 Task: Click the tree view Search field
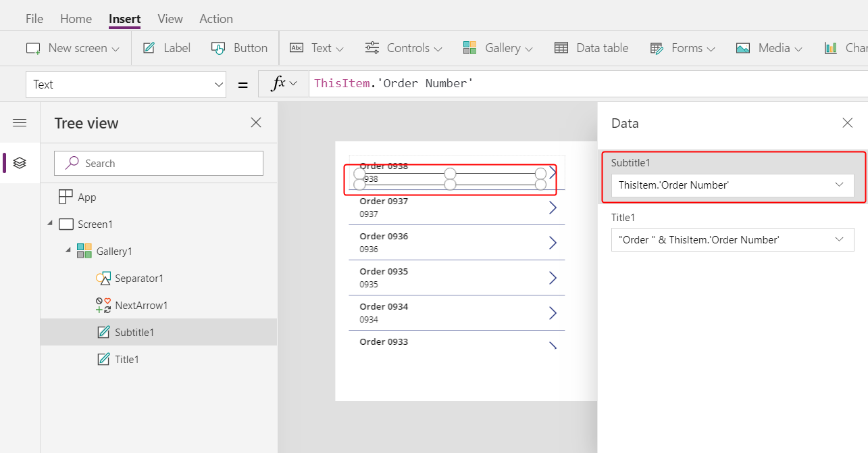(159, 163)
